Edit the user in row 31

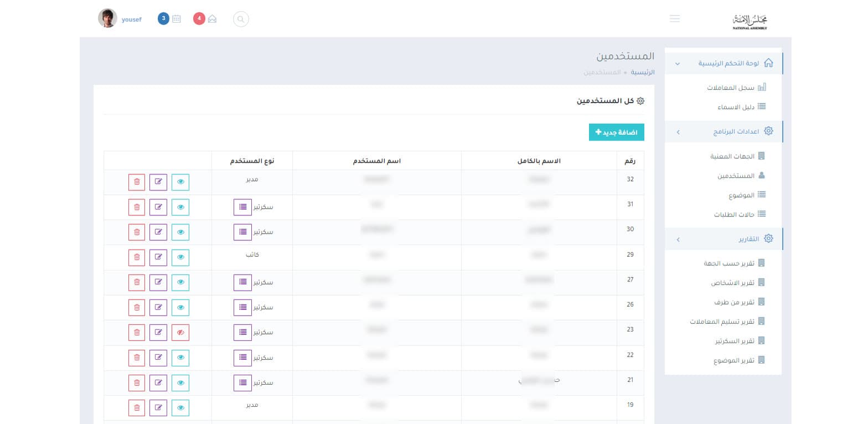pyautogui.click(x=159, y=207)
